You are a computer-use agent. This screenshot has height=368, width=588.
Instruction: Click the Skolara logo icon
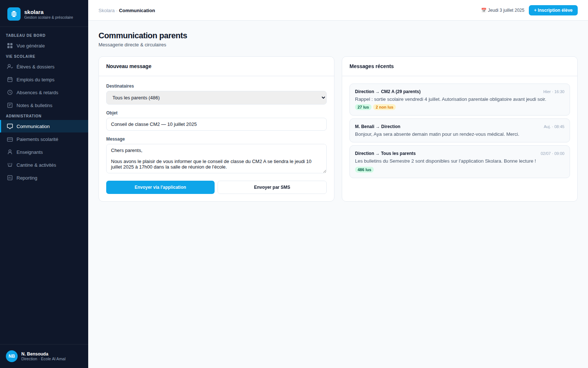click(x=14, y=14)
